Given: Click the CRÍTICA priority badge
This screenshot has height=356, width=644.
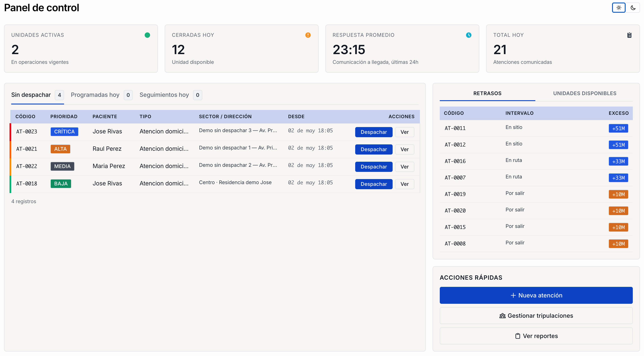Looking at the screenshot, I should tap(64, 132).
